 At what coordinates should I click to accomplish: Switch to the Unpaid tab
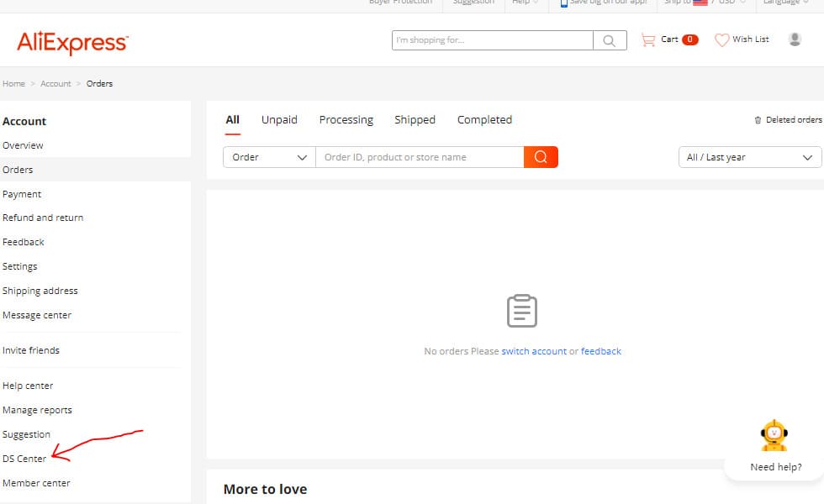(x=279, y=119)
